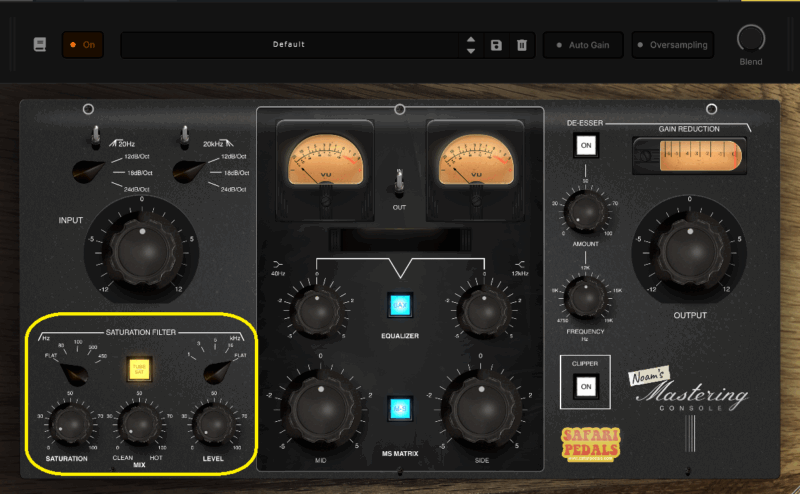The image size is (800, 494).
Task: Enable the Oversampling button
Action: [672, 45]
